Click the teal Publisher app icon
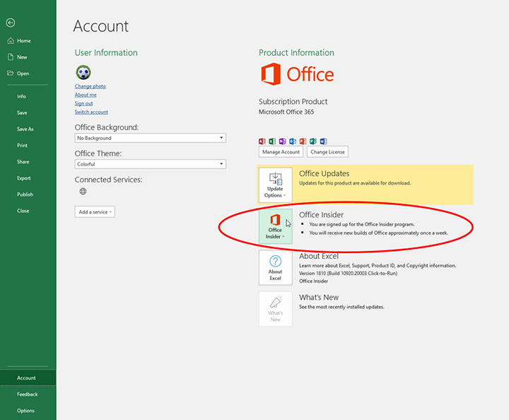 click(x=313, y=141)
